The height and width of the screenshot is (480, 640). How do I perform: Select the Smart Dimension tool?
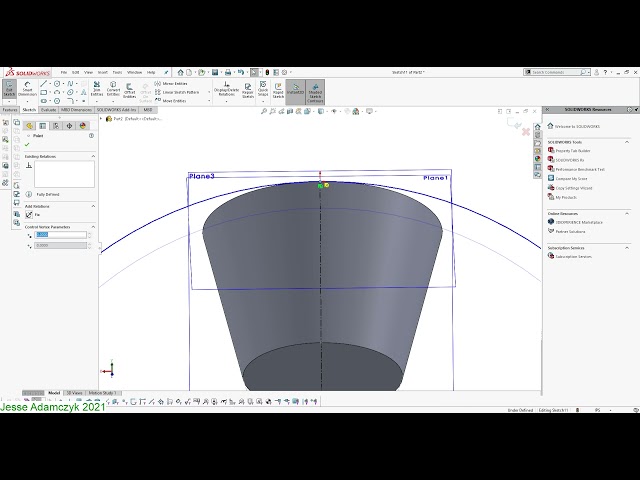(27, 89)
